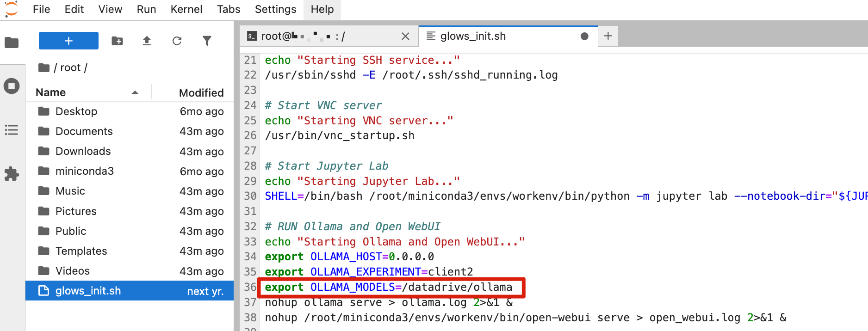Click the Upload Files icon

[x=147, y=41]
